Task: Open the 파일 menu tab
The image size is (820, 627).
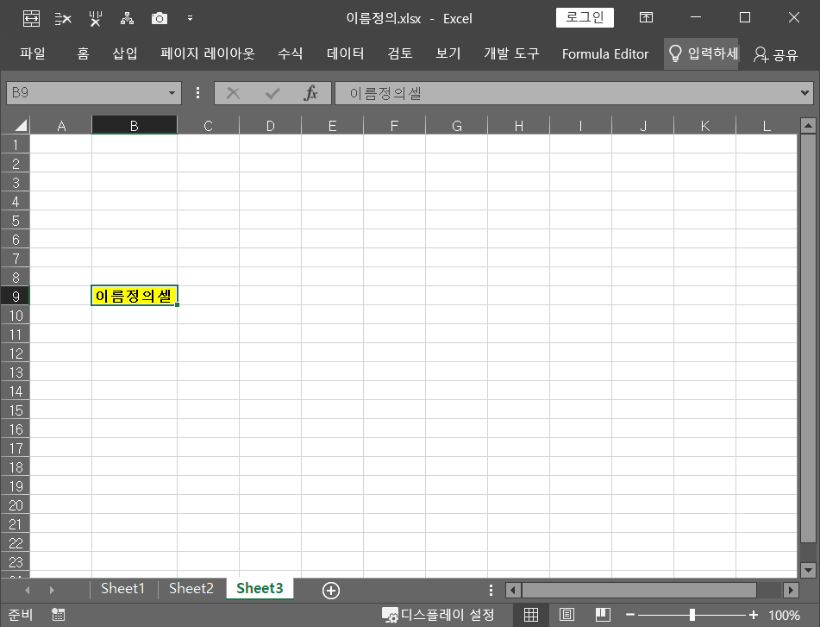Action: coord(32,53)
